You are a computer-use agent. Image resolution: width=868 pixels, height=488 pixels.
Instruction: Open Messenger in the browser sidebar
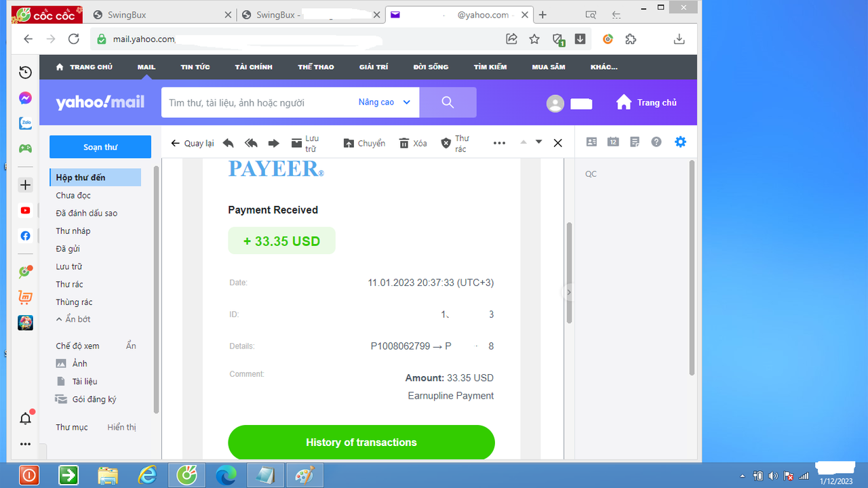[25, 98]
